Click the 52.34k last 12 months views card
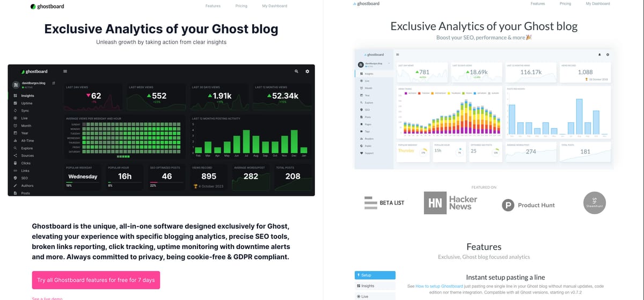Screen dimensions: 644x300 (283, 96)
